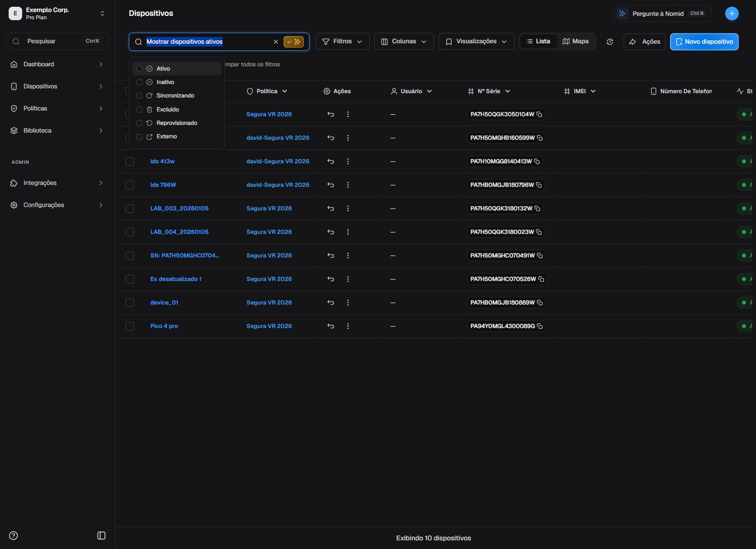The width and height of the screenshot is (756, 549).
Task: Click the Número De Telefone column header
Action: coord(681,91)
